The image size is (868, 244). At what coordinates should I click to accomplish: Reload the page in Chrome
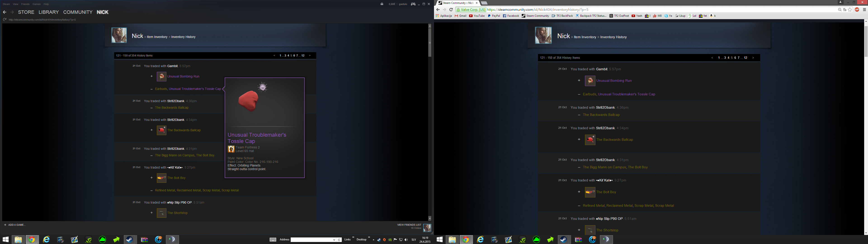tap(451, 10)
